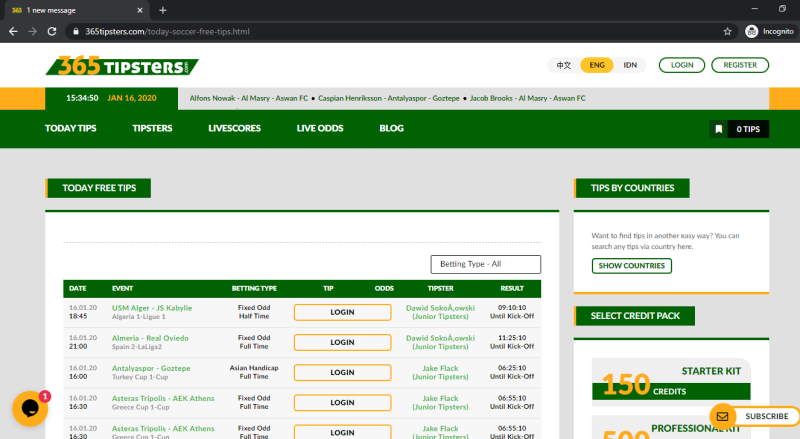Select ENG language option

click(x=597, y=65)
